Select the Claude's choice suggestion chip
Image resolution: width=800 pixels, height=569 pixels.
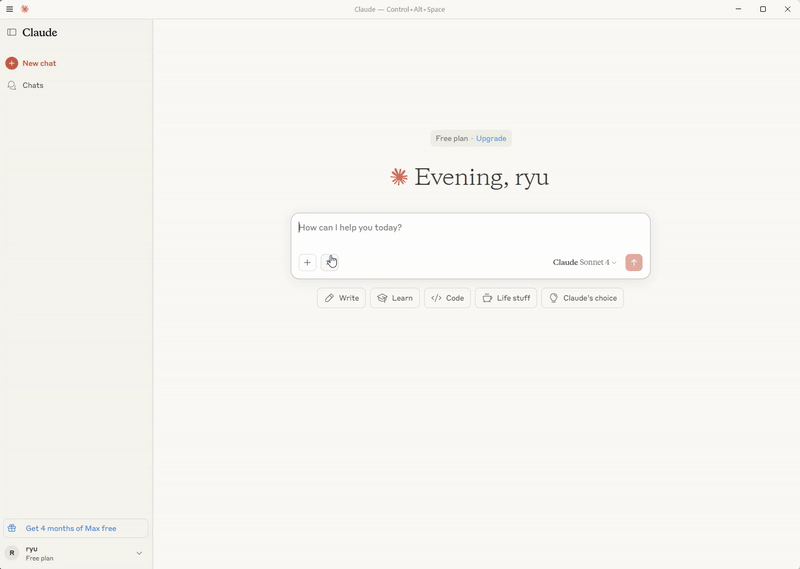pos(582,298)
